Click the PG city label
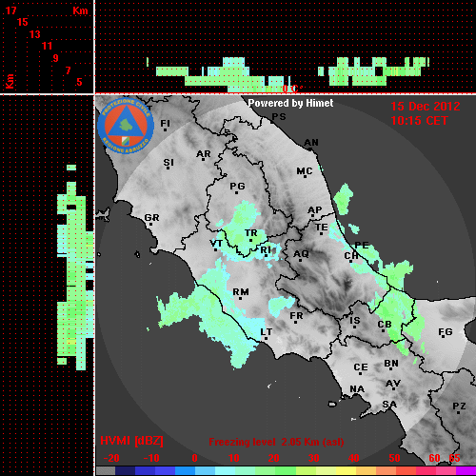This screenshot has height=476, width=476. click(x=237, y=186)
